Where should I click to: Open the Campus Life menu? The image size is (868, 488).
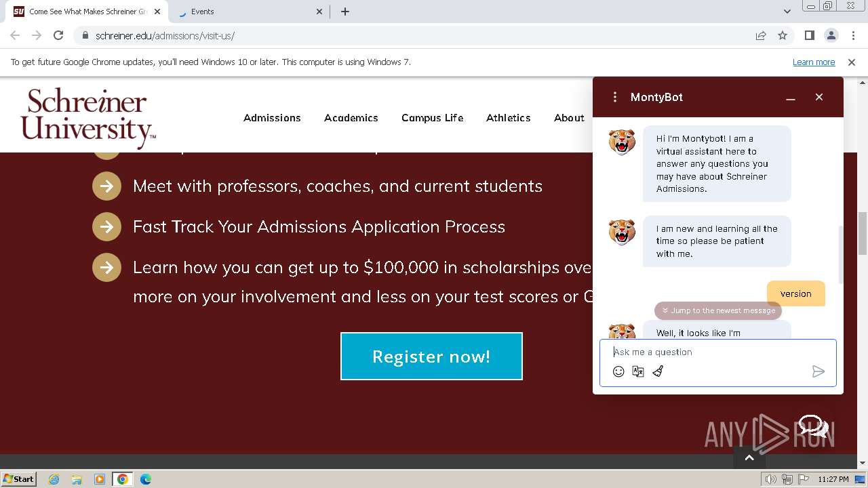433,118
